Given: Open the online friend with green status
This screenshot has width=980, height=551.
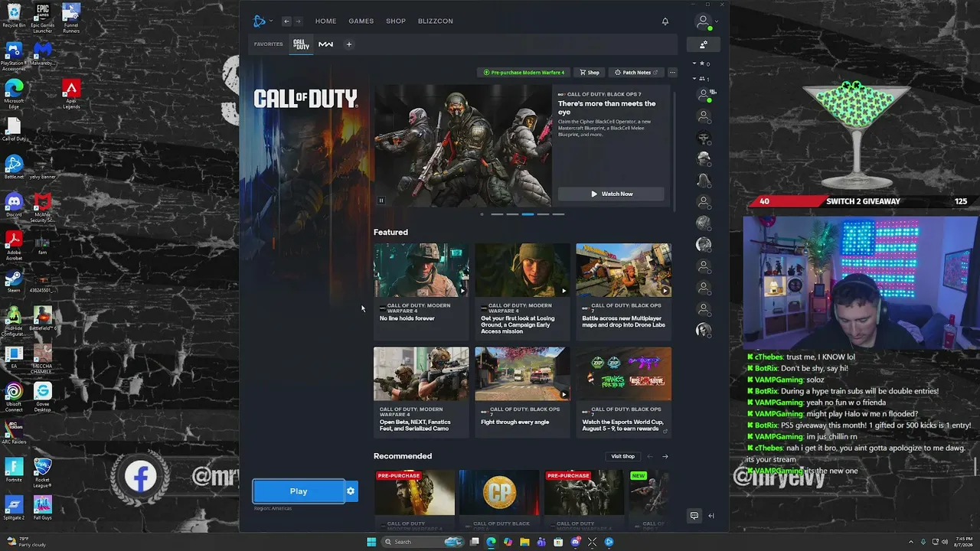Looking at the screenshot, I should pos(704,95).
